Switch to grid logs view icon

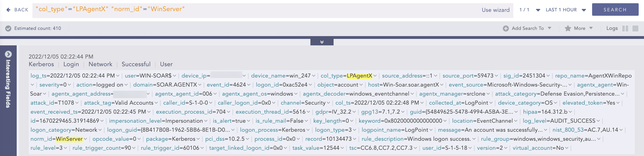pos(635,28)
